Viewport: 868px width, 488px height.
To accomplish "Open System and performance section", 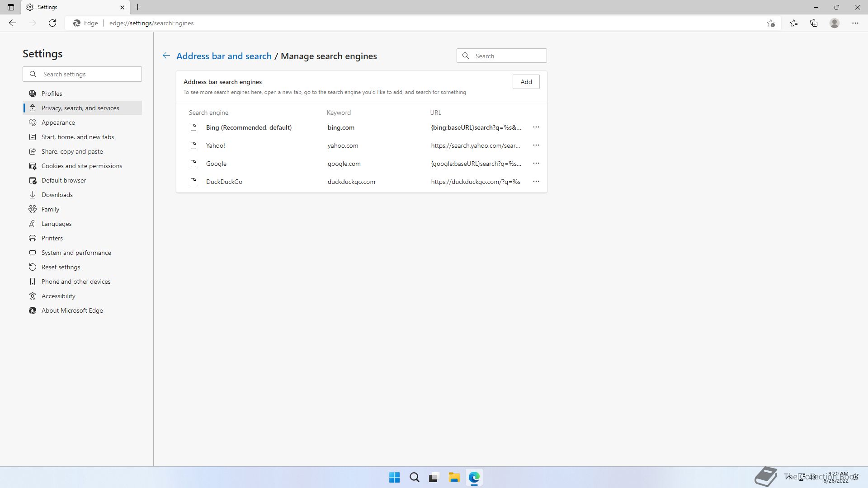I will [82, 253].
